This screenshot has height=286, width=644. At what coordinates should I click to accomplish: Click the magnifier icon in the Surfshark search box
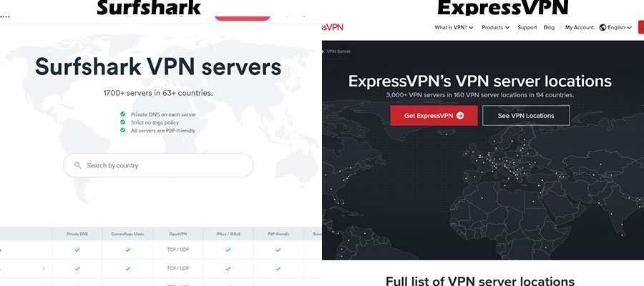tap(77, 165)
